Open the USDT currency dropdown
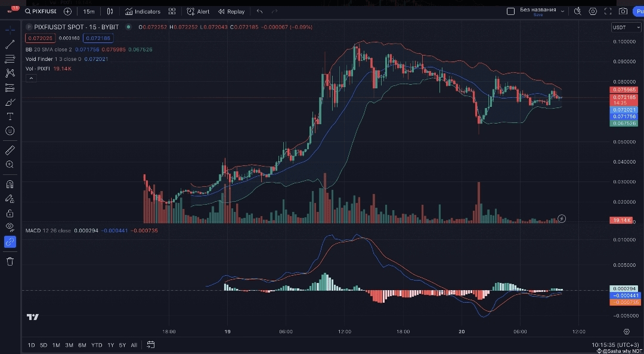 coord(626,27)
